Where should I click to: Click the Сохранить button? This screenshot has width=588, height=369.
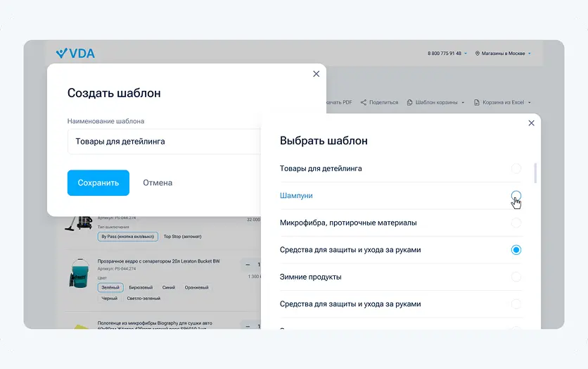(x=98, y=183)
